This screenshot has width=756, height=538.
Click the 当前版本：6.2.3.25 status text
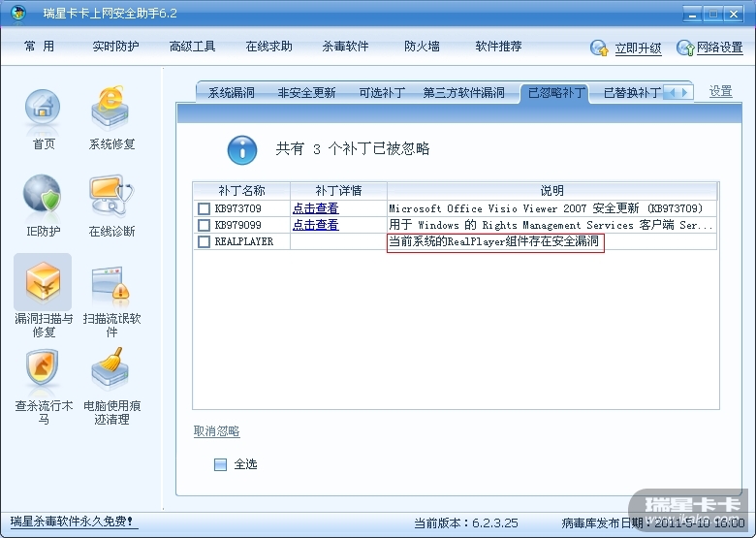coord(466,523)
